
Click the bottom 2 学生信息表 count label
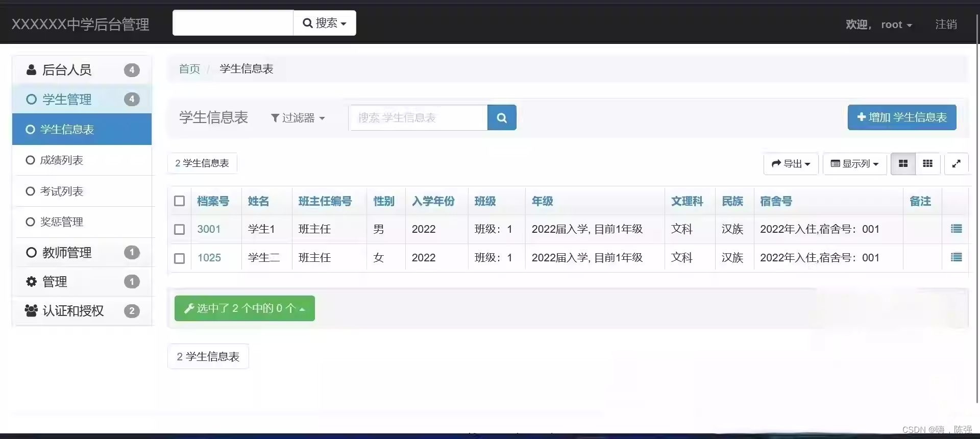(x=208, y=356)
